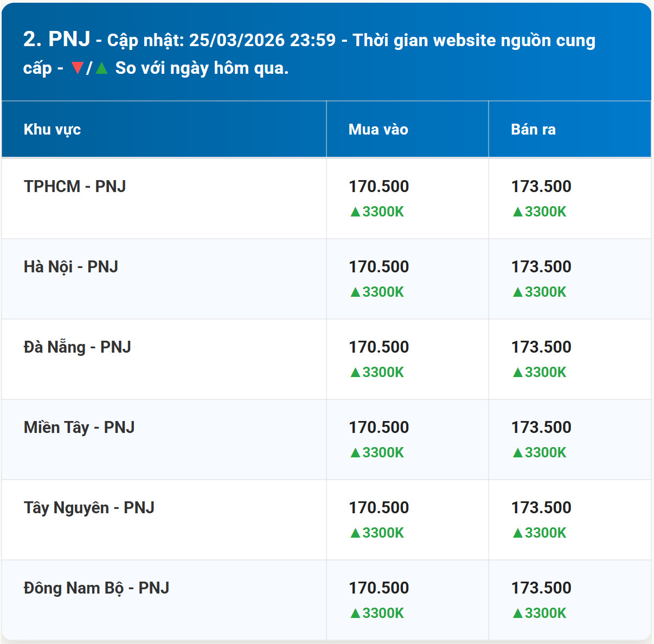654x644 pixels.
Task: Click update timestamp 25/03/2026 23:59
Action: coord(262,40)
